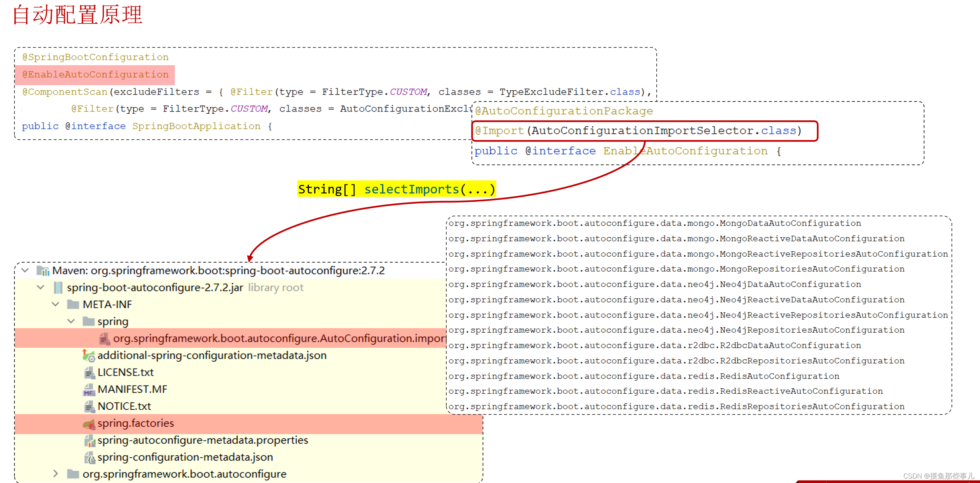Click the Neo4jReactiveDataAutoConfiguration entry
The image size is (980, 483).
click(676, 300)
